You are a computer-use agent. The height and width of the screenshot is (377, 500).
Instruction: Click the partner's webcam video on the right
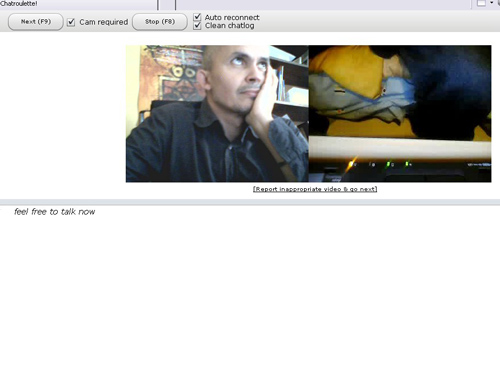(400, 114)
